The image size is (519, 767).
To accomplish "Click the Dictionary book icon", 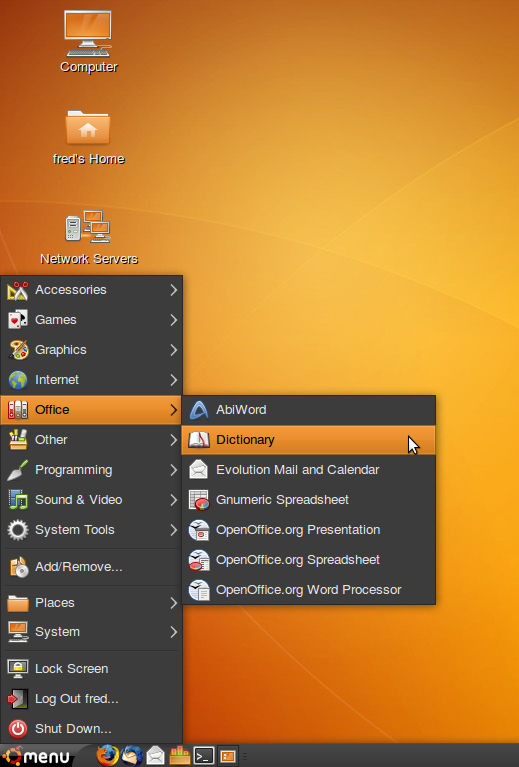I will (199, 440).
